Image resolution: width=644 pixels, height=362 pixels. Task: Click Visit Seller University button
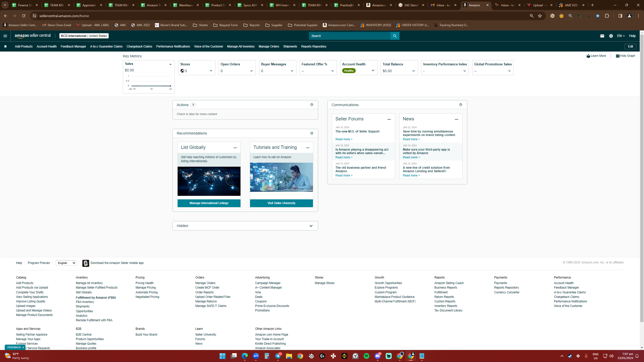(x=281, y=203)
